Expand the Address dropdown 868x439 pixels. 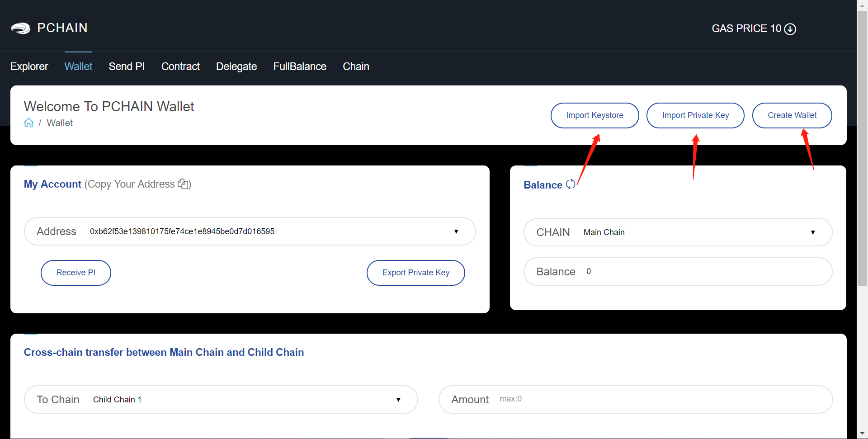[456, 231]
